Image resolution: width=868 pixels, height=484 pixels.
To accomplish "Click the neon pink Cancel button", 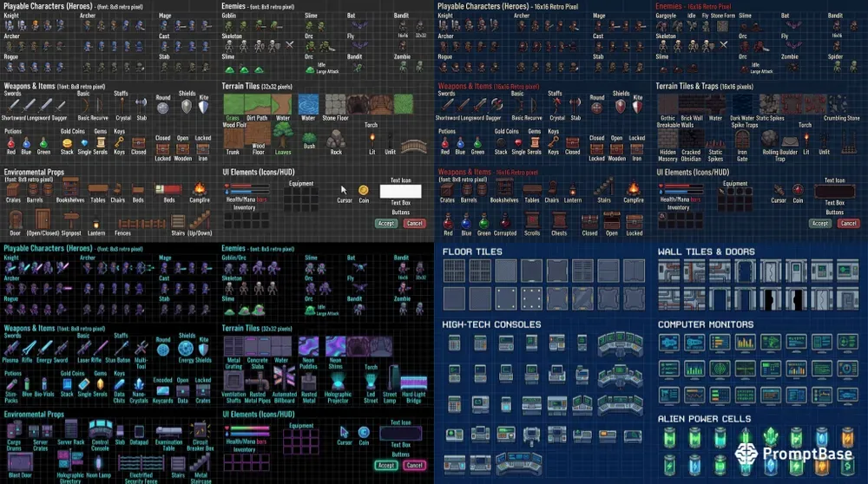I will (x=415, y=465).
